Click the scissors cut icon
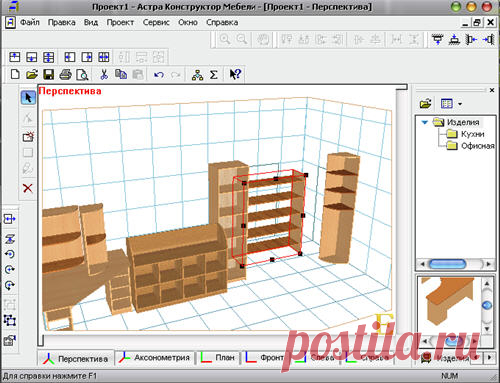 [104, 74]
